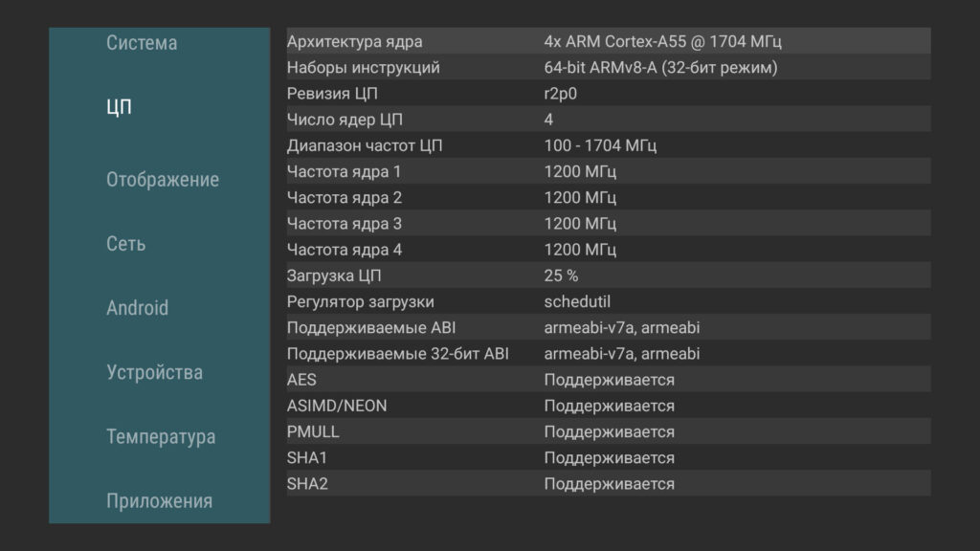This screenshot has width=980, height=551.
Task: Show the Температура section
Action: point(160,437)
